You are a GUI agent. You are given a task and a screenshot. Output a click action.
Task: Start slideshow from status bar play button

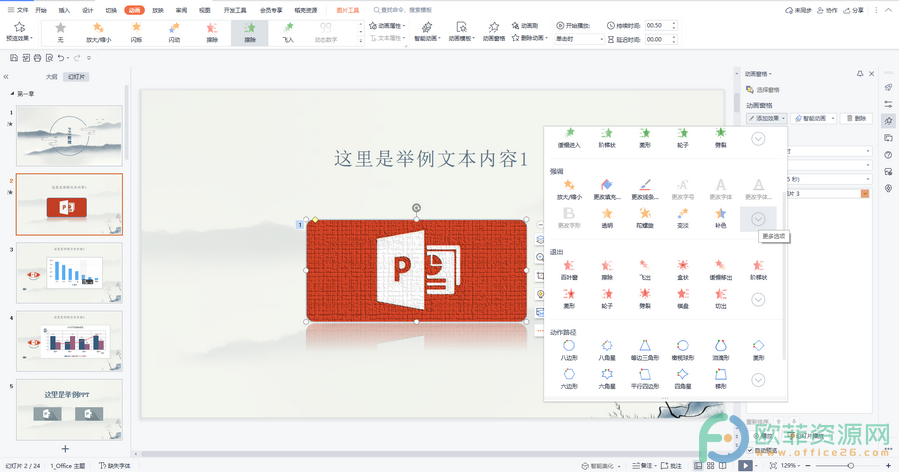(745, 466)
